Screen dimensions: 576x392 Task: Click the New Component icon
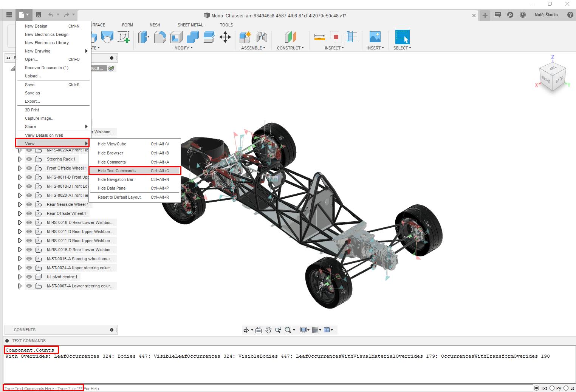[x=245, y=37]
